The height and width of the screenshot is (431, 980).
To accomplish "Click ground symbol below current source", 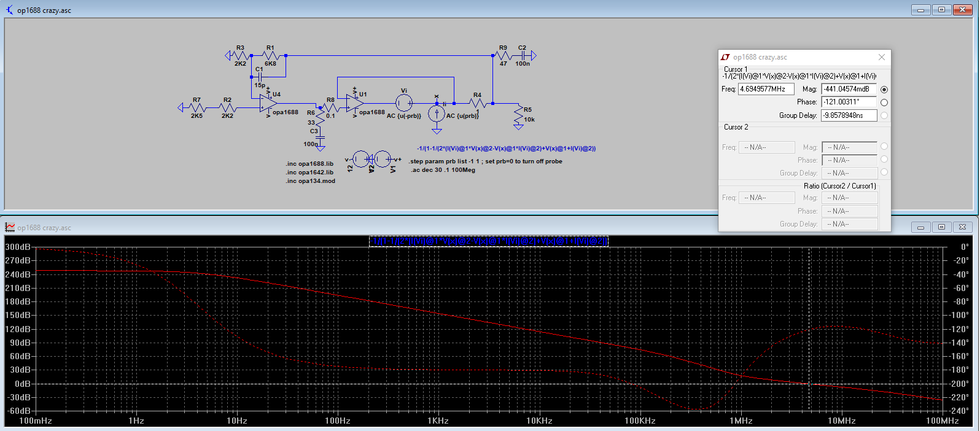I will (437, 131).
